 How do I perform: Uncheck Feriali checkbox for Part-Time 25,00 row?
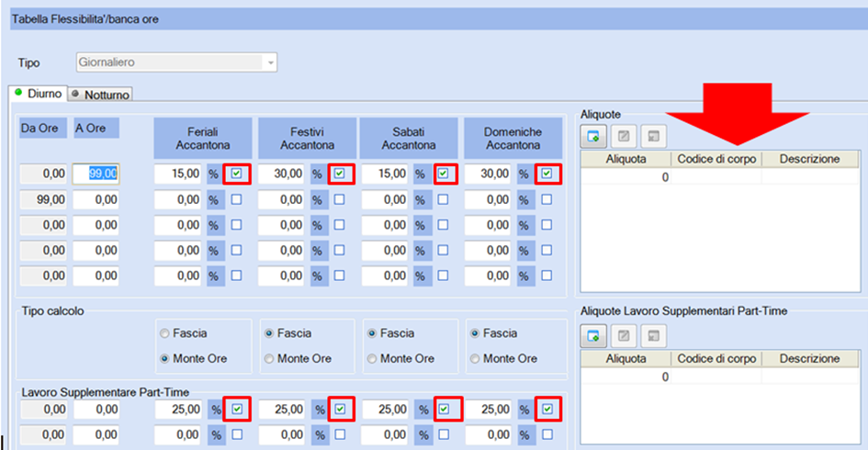pyautogui.click(x=237, y=410)
